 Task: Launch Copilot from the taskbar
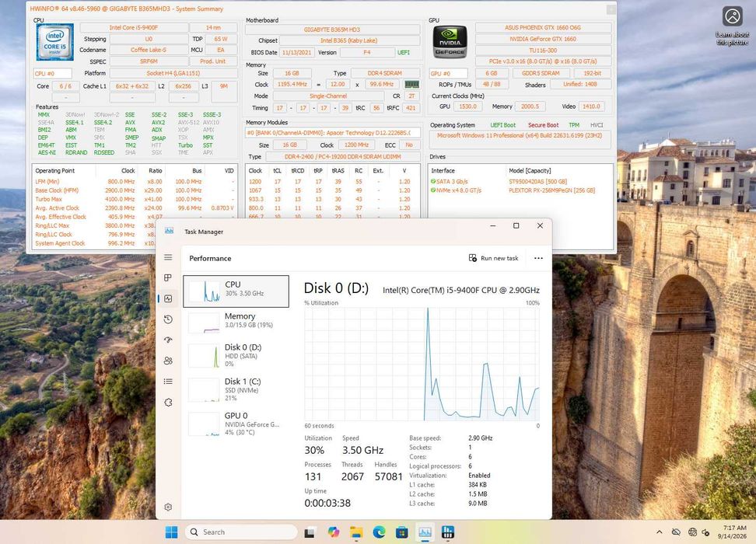tap(333, 532)
